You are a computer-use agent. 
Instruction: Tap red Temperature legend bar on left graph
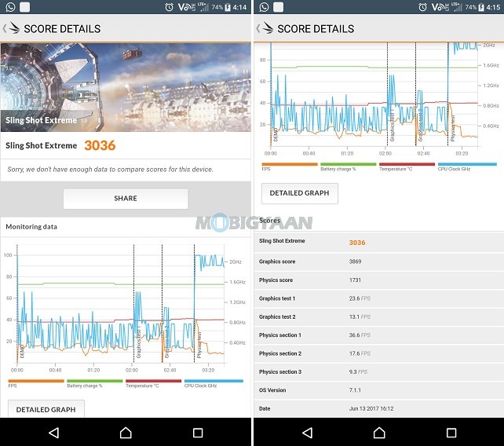[x=154, y=381]
